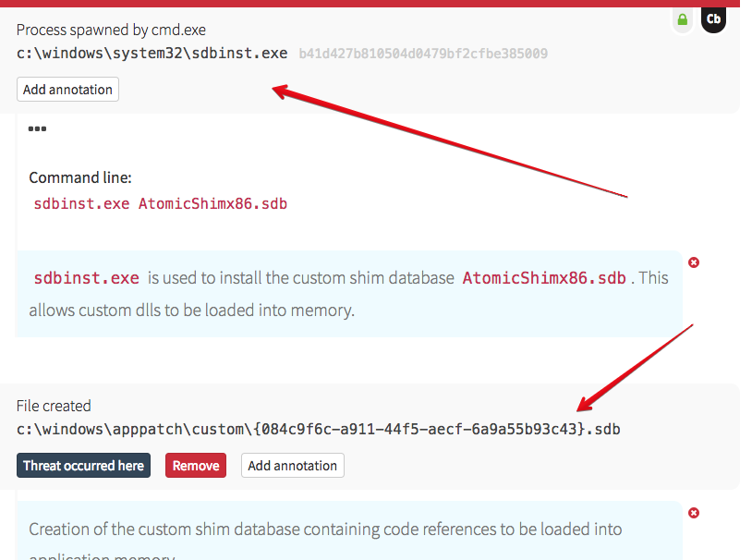The image size is (752, 560).
Task: Add annotation to the File created event
Action: click(292, 466)
